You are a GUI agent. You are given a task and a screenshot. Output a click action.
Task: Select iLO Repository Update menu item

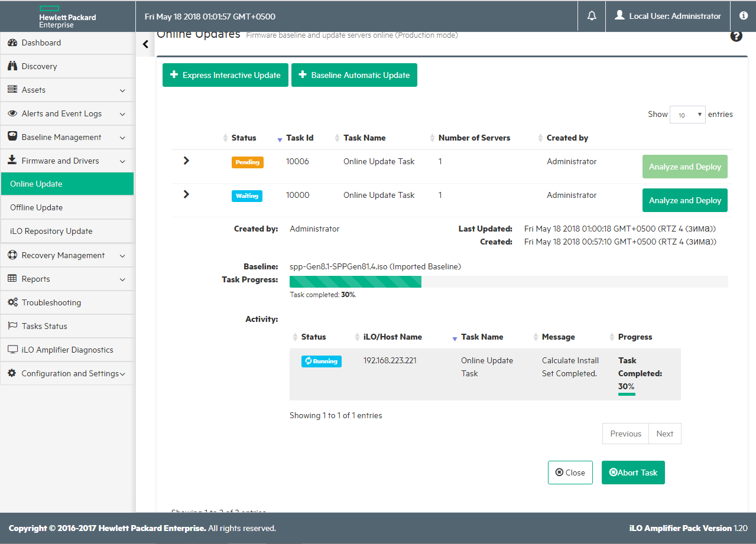51,231
